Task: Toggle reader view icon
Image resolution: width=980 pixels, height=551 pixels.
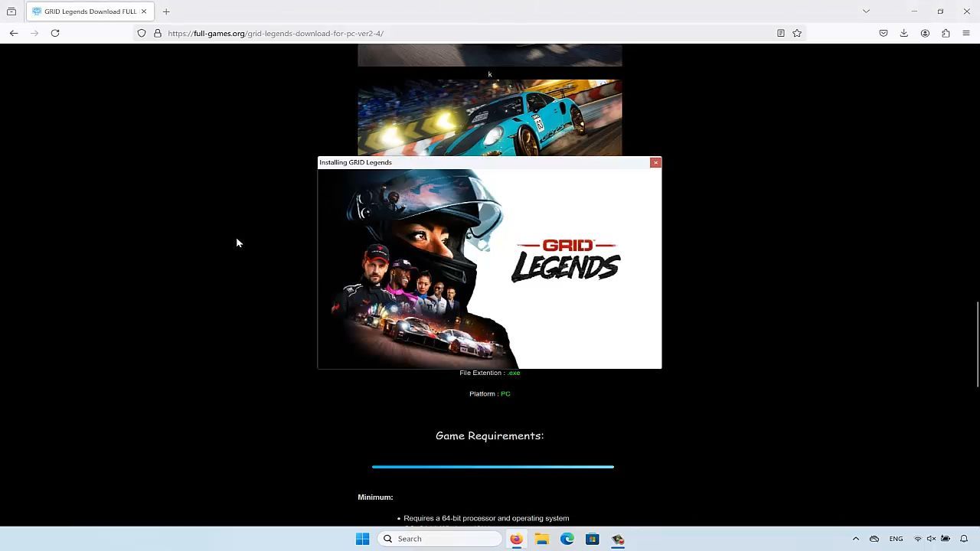Action: point(781,33)
